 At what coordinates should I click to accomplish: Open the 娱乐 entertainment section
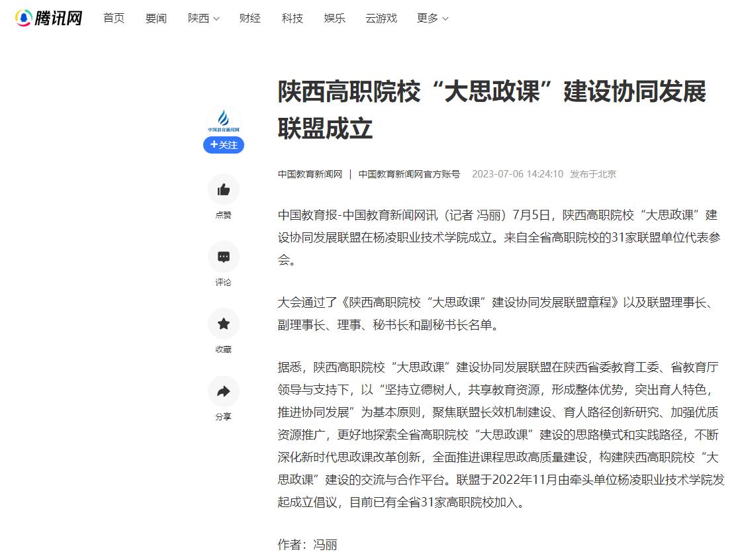point(335,19)
